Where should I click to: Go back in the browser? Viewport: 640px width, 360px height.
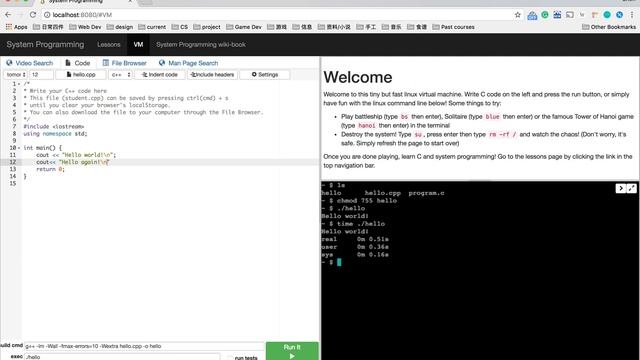click(8, 15)
